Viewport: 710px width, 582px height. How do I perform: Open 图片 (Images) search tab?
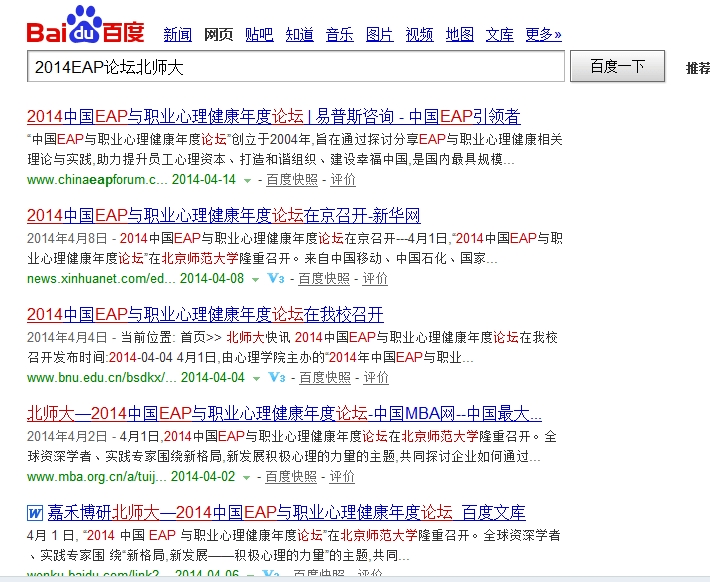point(379,35)
